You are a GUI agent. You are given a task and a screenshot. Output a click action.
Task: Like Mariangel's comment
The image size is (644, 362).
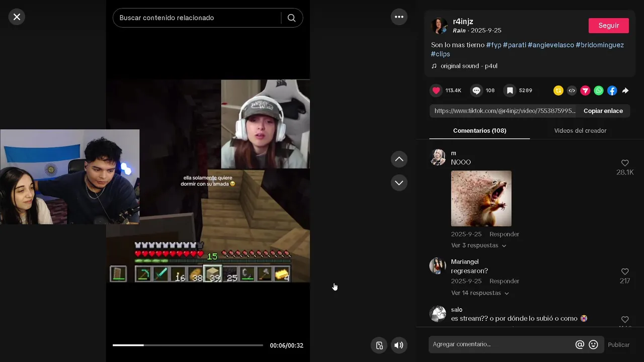625,271
